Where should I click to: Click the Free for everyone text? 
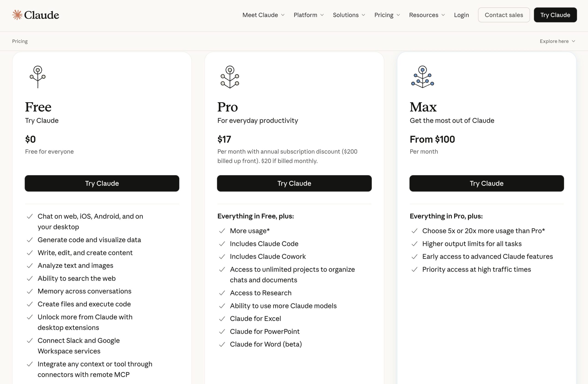pyautogui.click(x=49, y=151)
